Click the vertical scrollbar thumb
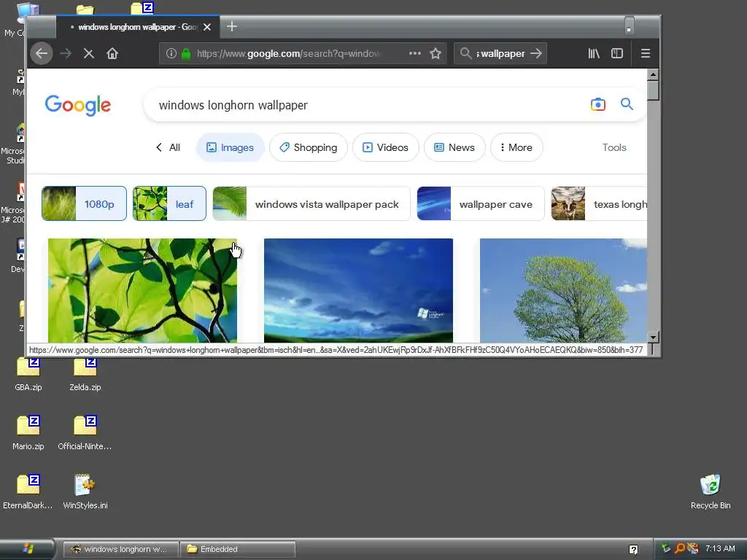This screenshot has height=560, width=747. [x=653, y=90]
